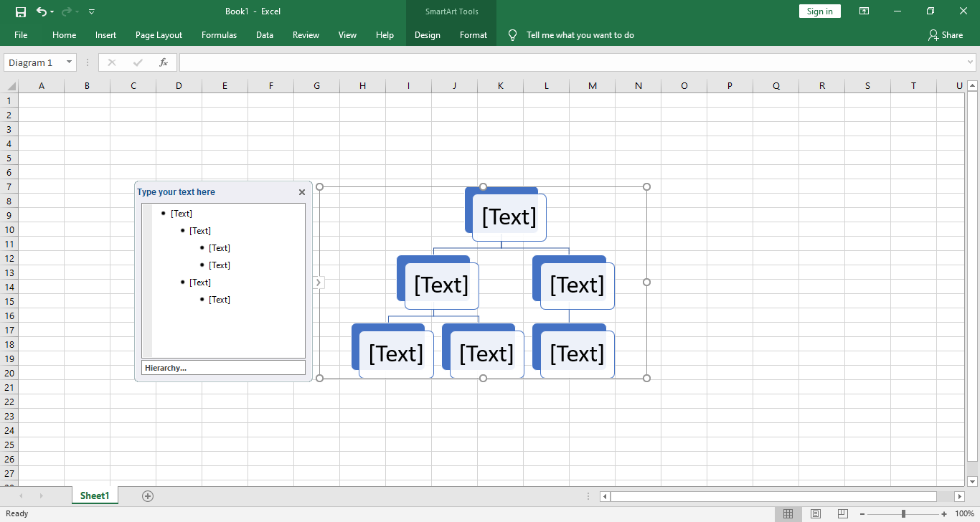The image size is (980, 522).
Task: Save the workbook via Quick Access toolbar
Action: (x=20, y=11)
